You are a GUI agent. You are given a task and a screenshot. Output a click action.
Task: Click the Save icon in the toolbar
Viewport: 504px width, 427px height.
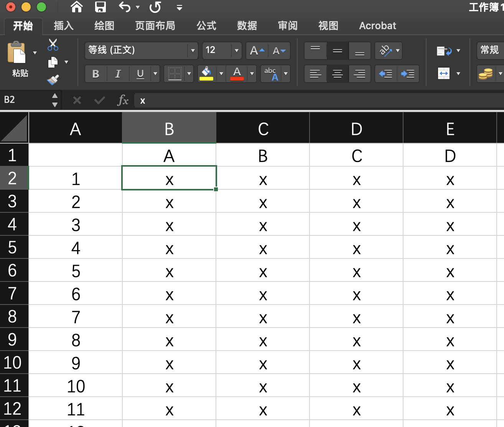100,7
